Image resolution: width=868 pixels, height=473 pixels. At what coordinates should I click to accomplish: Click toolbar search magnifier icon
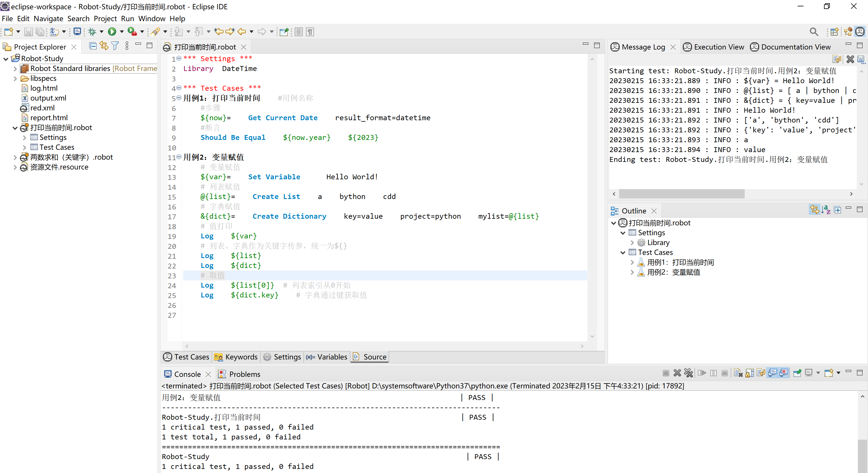pos(814,32)
